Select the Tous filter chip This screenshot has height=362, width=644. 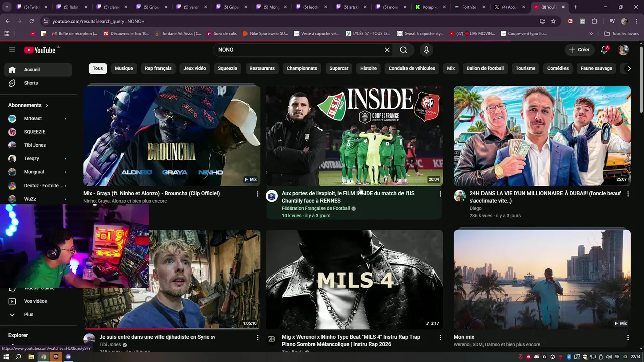coord(98,68)
